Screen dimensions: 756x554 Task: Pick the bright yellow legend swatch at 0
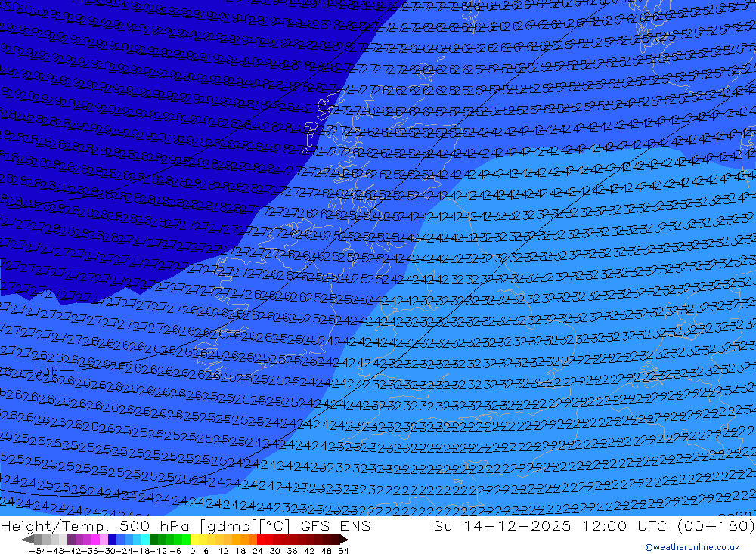coord(195,539)
